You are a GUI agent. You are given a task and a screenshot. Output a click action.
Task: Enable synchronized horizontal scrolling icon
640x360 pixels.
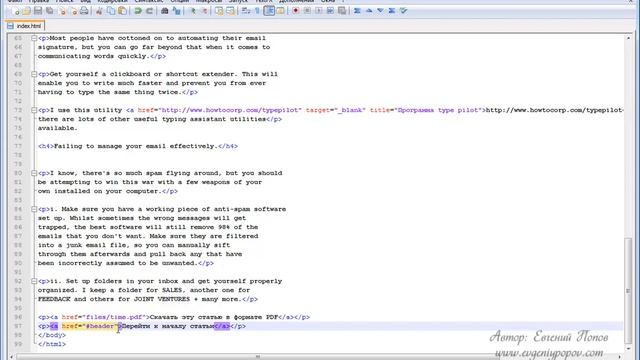point(231,11)
